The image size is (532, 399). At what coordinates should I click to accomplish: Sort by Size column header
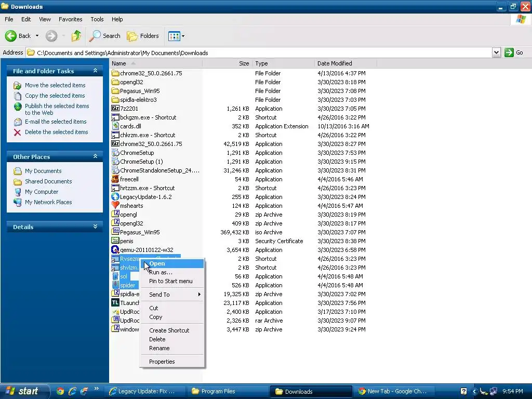point(228,63)
